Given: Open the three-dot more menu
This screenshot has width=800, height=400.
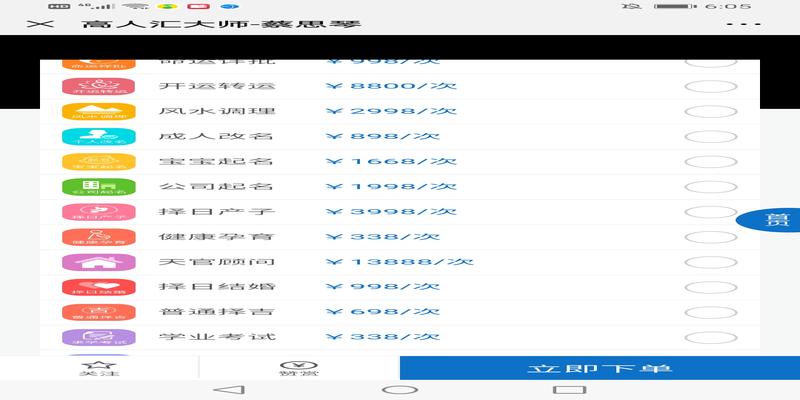Looking at the screenshot, I should click(738, 23).
